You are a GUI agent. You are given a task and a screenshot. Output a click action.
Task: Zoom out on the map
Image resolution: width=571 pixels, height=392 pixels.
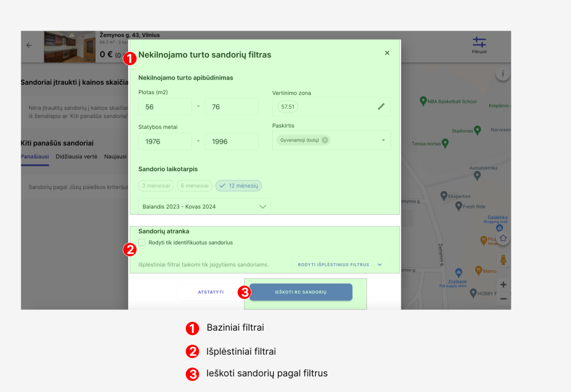[x=503, y=299]
